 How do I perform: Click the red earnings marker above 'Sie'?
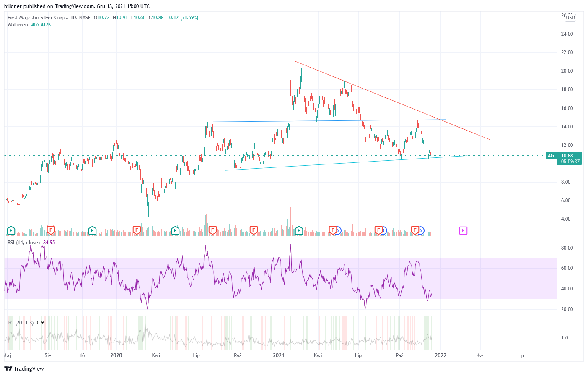[51, 230]
